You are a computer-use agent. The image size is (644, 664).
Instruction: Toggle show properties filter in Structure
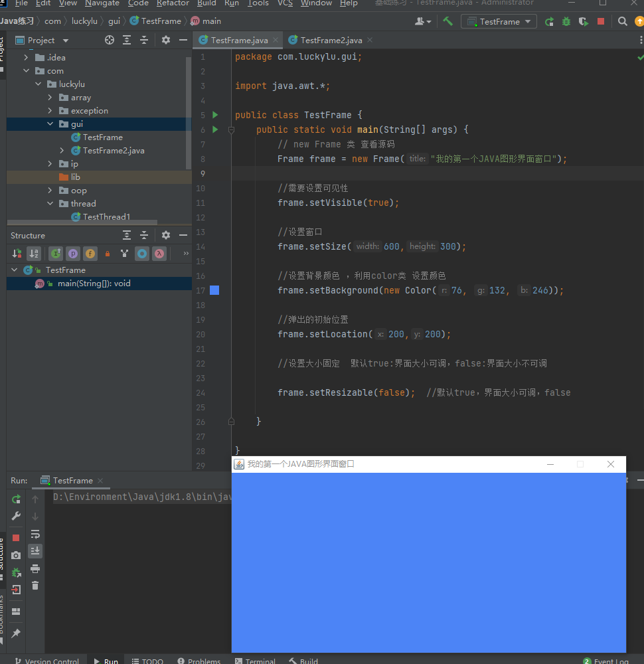tap(73, 254)
